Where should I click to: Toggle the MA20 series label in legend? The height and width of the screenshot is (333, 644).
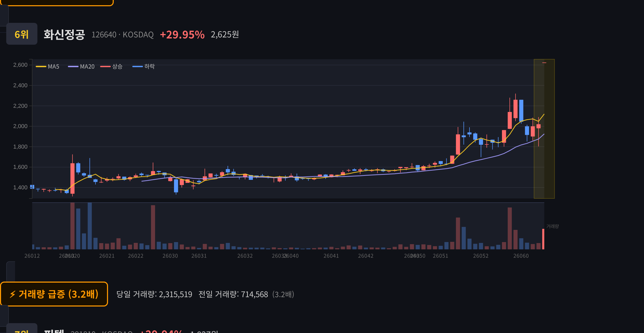click(87, 66)
